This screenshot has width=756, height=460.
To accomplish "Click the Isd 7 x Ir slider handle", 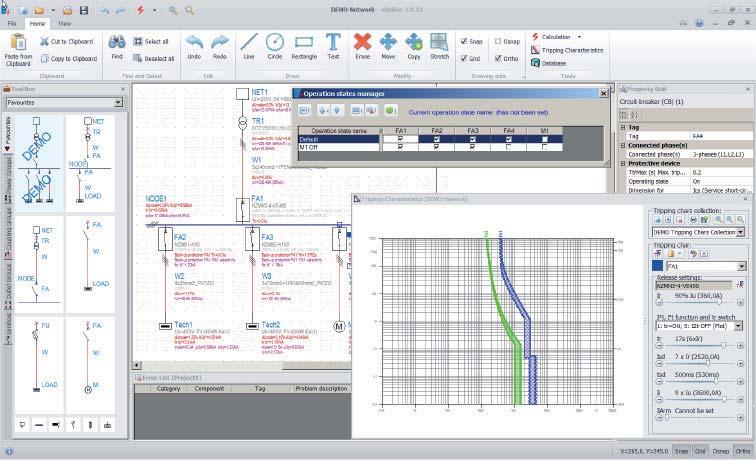I will coord(708,363).
